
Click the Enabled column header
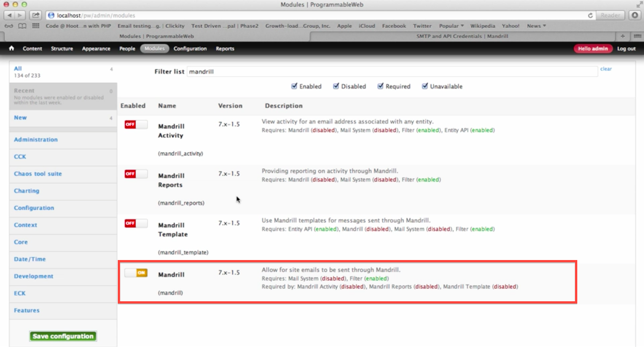pyautogui.click(x=133, y=106)
